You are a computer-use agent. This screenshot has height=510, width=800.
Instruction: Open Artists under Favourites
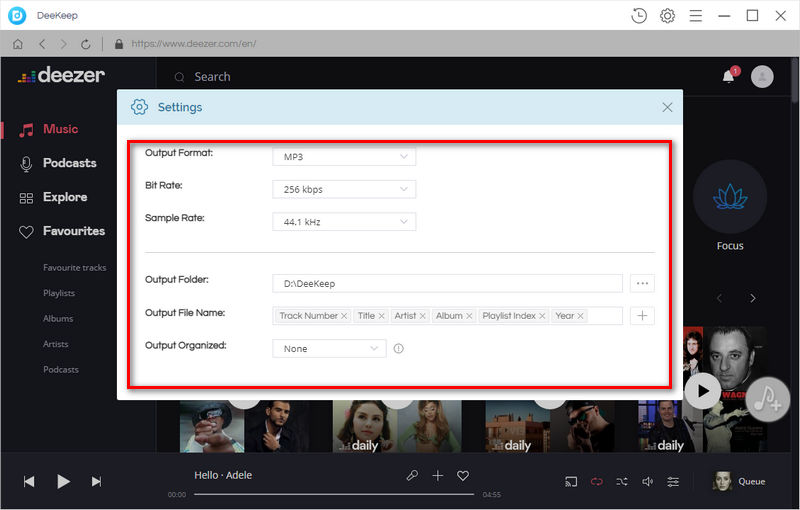pyautogui.click(x=56, y=344)
